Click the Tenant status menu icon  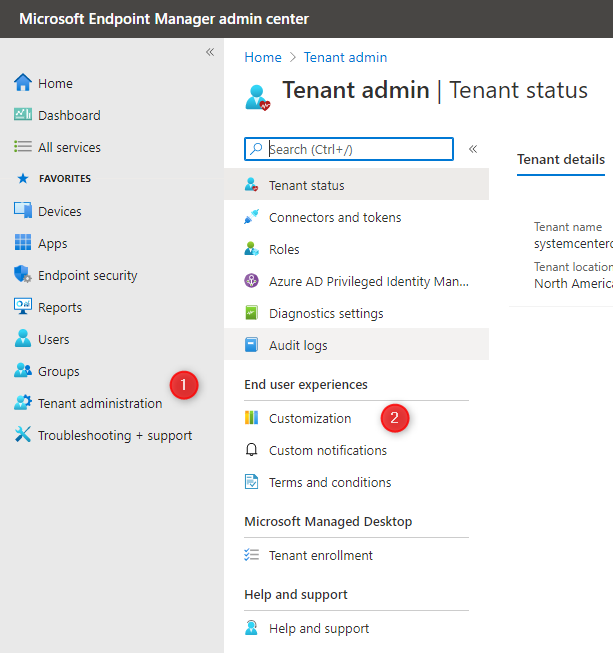pos(251,184)
